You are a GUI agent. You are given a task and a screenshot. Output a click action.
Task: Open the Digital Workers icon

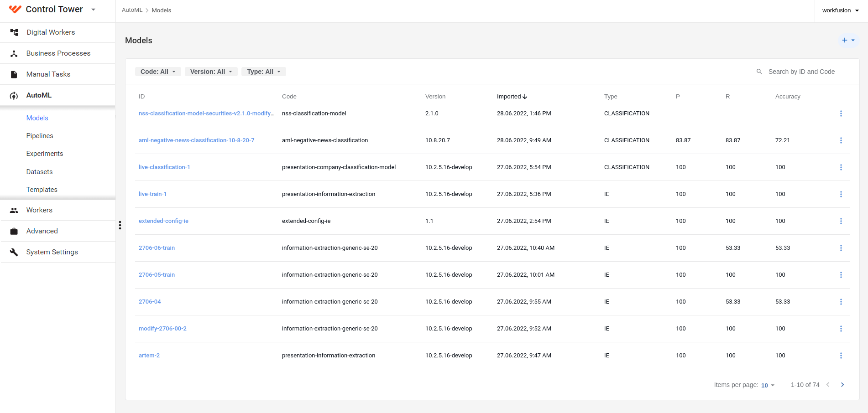coord(14,32)
